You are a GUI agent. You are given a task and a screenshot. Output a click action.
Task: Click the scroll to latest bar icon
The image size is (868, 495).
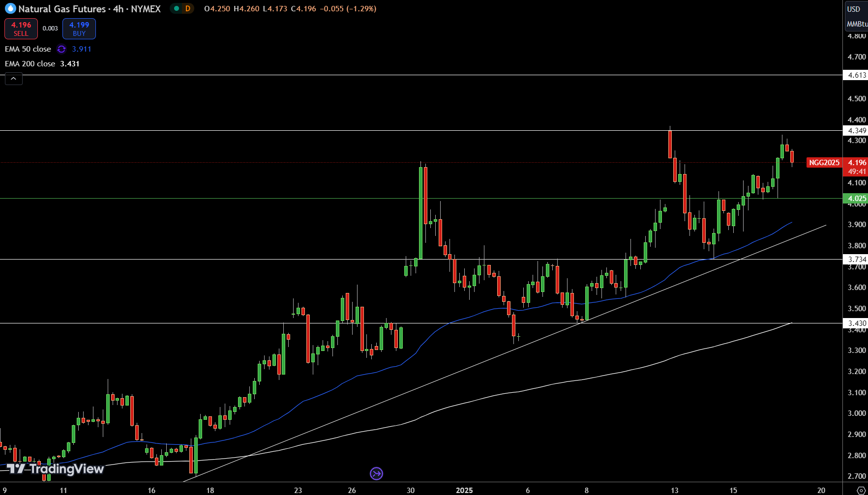[376, 474]
